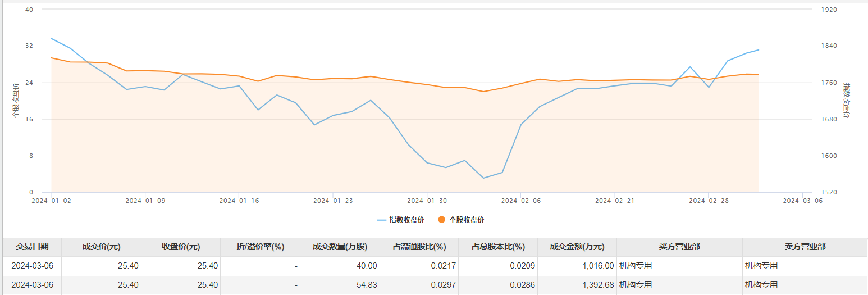Viewport: 868px width, 295px height.
Task: Click the 成交金额(万元) column header
Action: pos(577,247)
